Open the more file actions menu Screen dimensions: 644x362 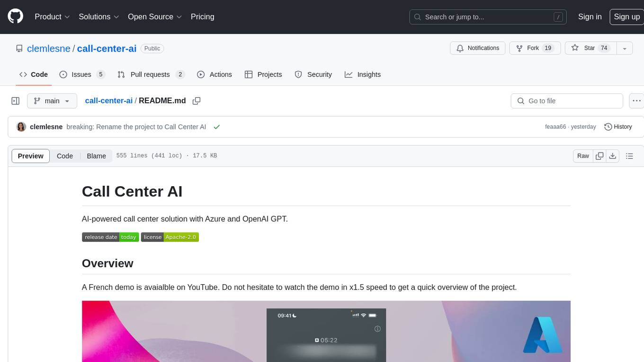tap(636, 101)
